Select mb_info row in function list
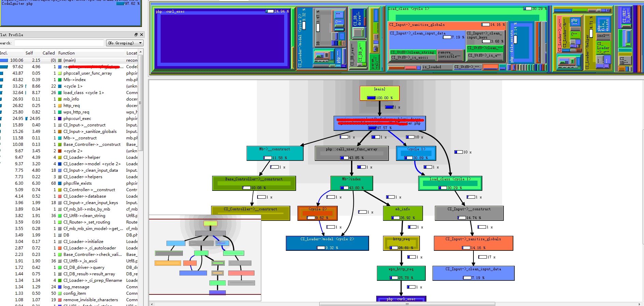The width and height of the screenshot is (644, 306). click(69, 99)
